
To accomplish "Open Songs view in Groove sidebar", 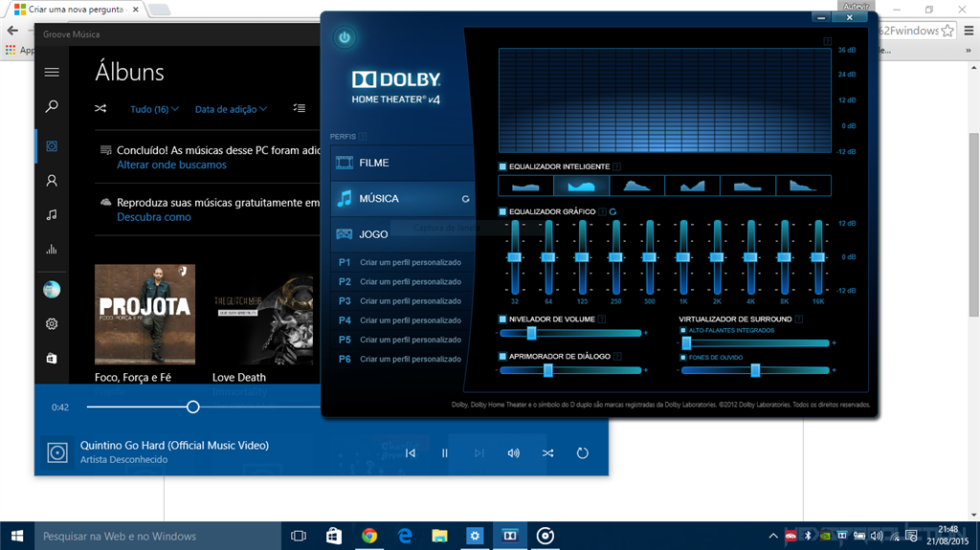I will [52, 215].
